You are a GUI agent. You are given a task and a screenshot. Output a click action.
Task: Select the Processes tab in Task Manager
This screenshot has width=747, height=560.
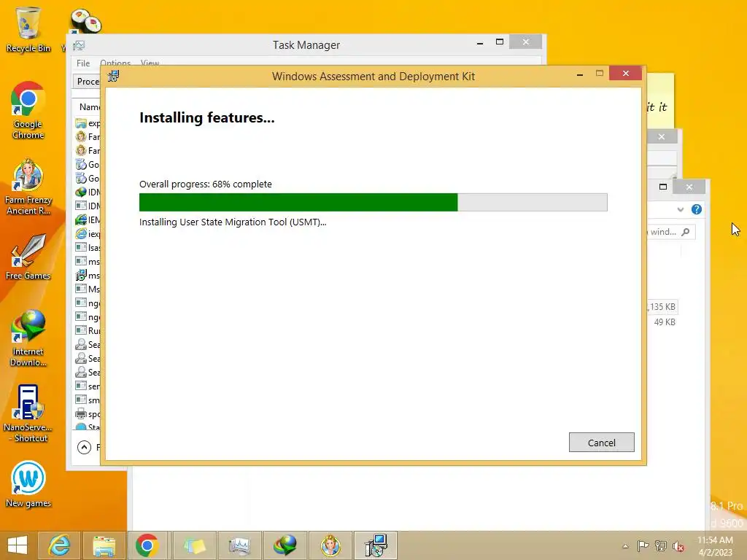(x=88, y=82)
